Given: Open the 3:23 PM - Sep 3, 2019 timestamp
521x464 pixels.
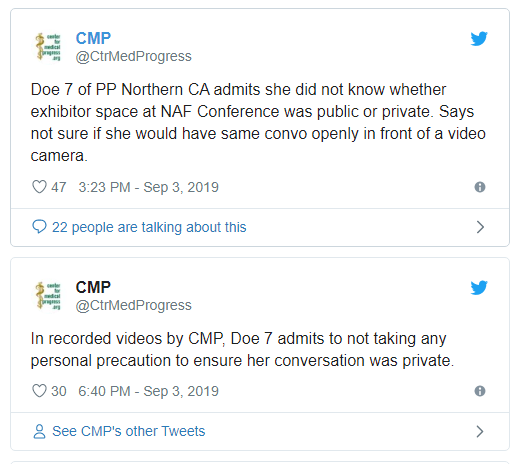Looking at the screenshot, I should pos(148,187).
